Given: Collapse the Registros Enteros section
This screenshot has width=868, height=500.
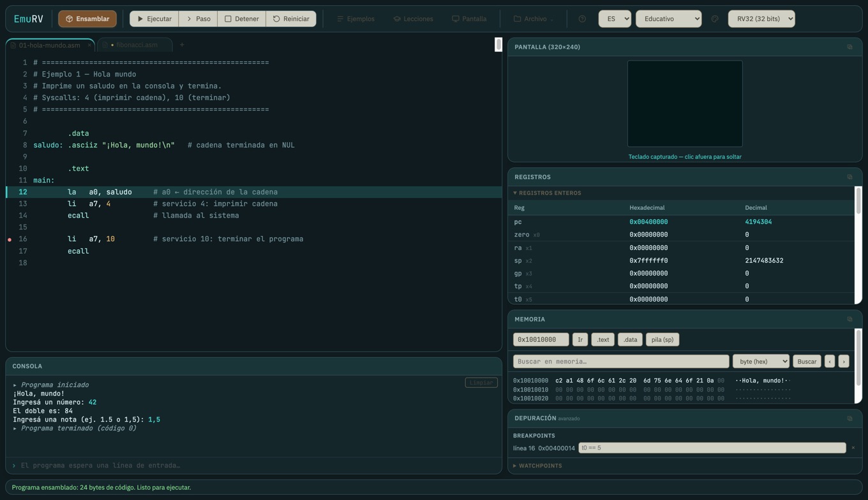Looking at the screenshot, I should coord(548,193).
